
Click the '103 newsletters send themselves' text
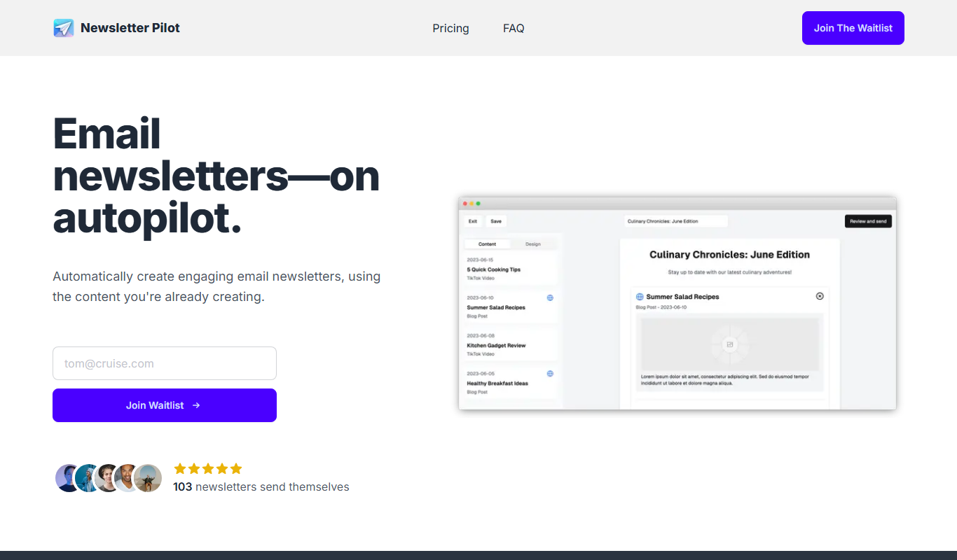coord(261,486)
